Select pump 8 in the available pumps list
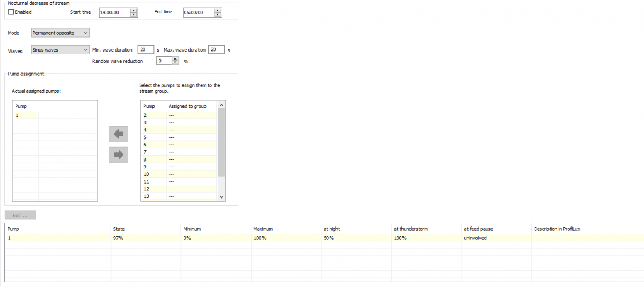This screenshot has height=286, width=644. (x=179, y=159)
